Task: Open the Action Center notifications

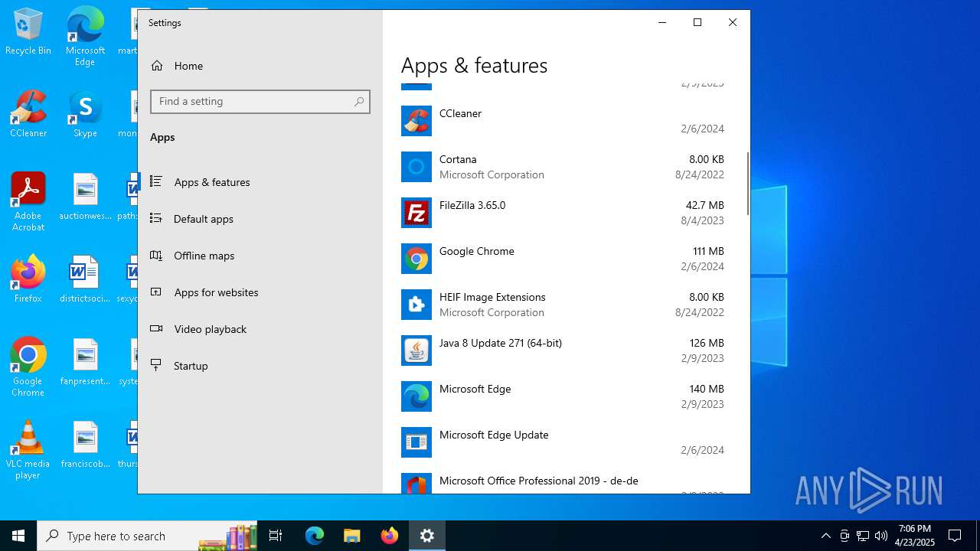Action: [x=955, y=536]
